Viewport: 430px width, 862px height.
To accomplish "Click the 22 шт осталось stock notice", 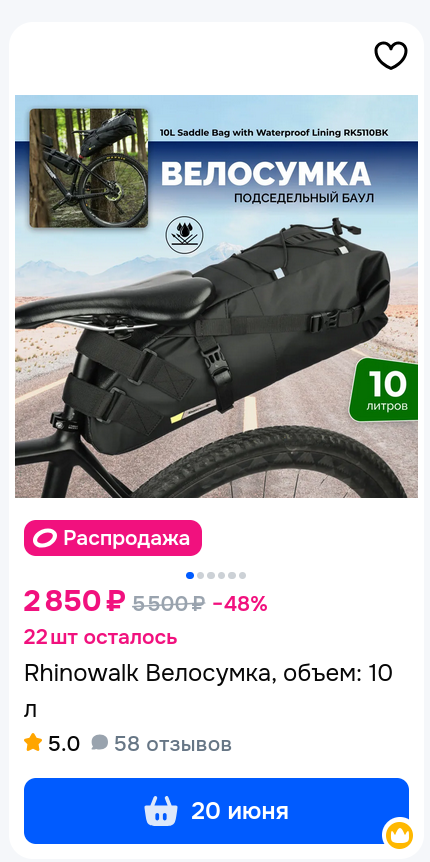I will tap(101, 637).
